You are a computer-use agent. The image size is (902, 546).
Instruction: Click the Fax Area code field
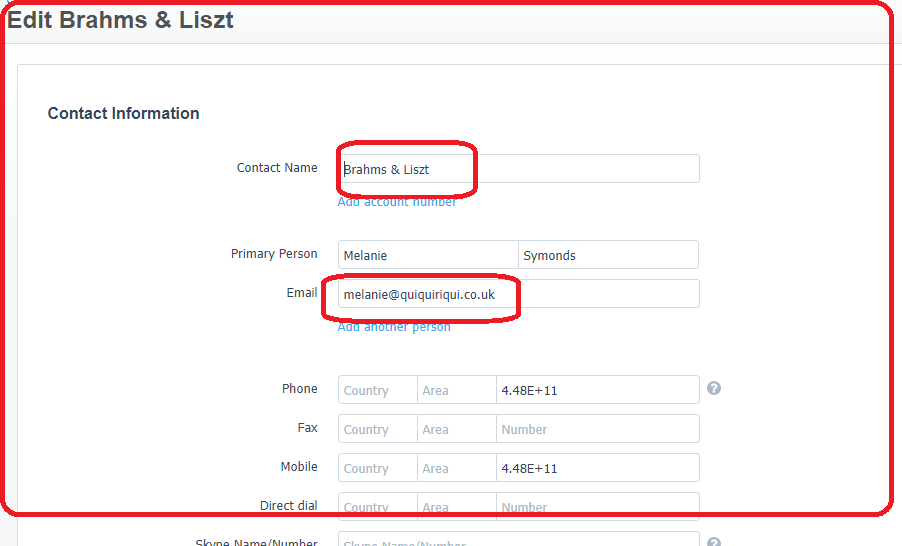tap(457, 429)
